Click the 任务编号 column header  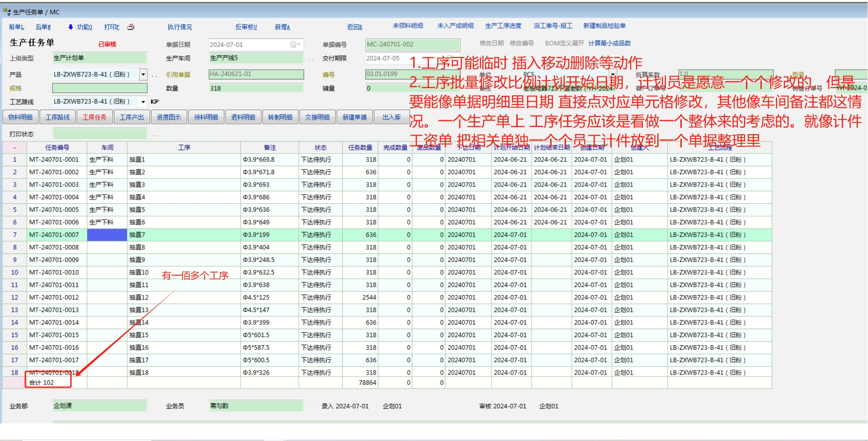tap(57, 148)
